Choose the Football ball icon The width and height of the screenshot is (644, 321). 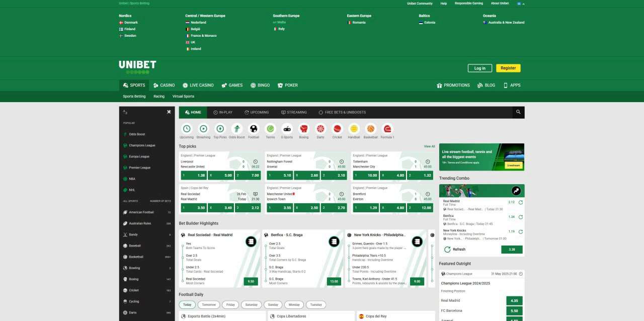pyautogui.click(x=254, y=129)
